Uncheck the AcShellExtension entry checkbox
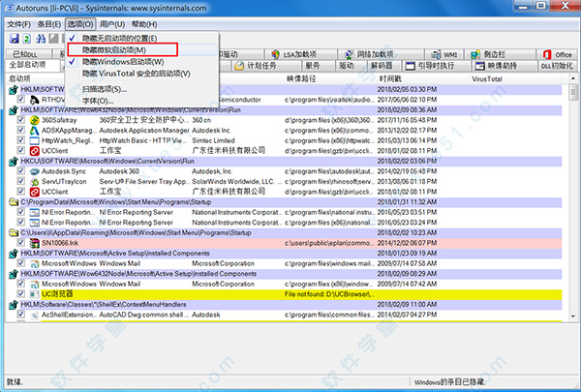 click(21, 315)
